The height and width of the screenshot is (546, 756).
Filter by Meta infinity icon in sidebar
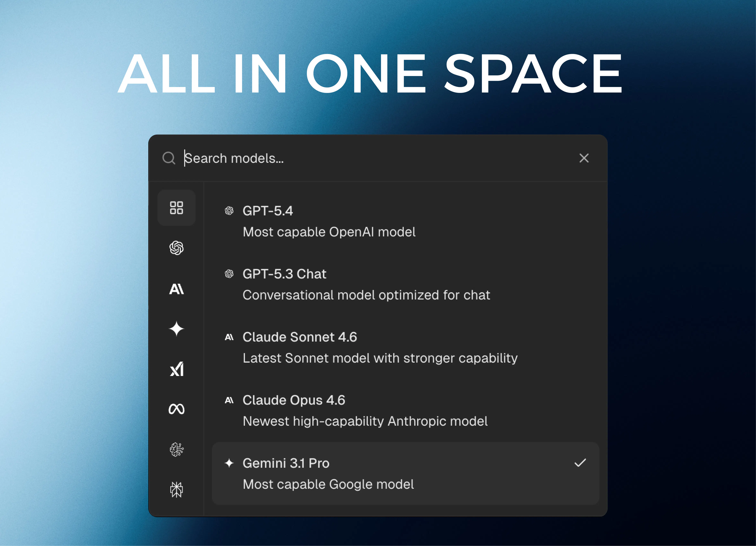(176, 409)
